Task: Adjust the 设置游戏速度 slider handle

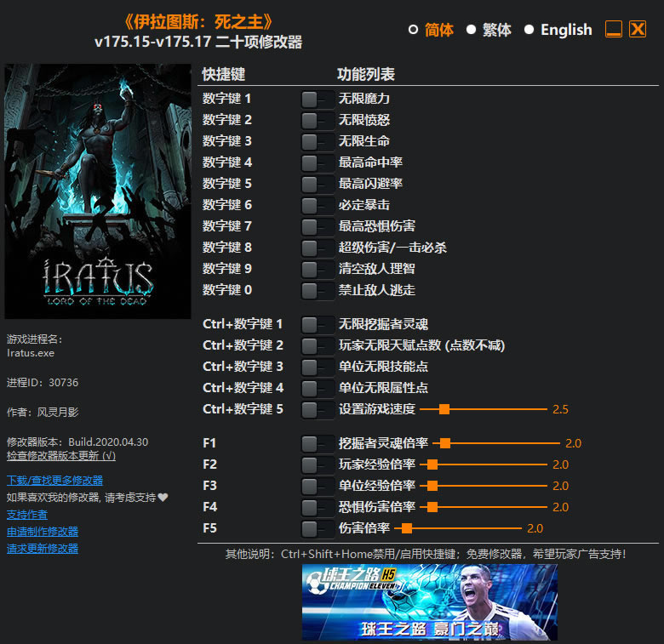Action: point(444,409)
